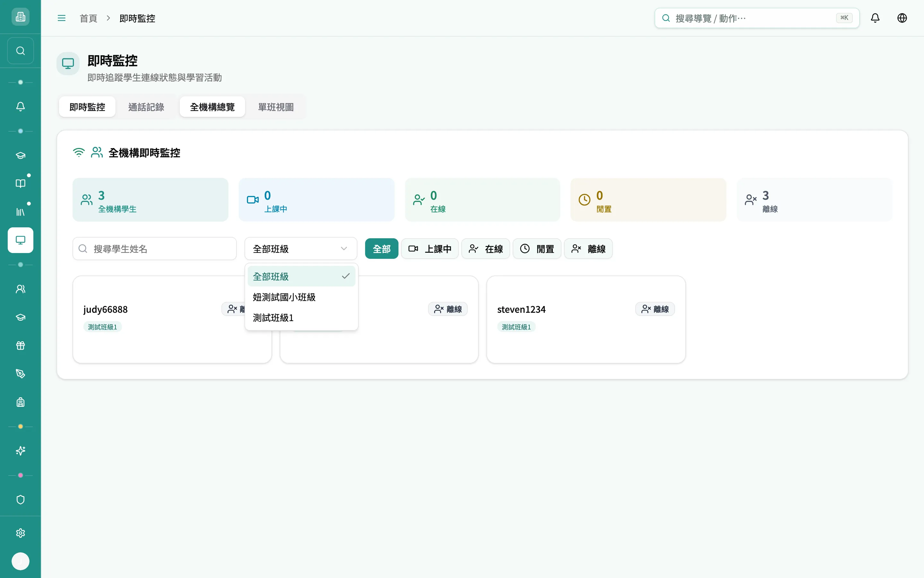
Task: Select 全部班級 option in list
Action: [301, 276]
